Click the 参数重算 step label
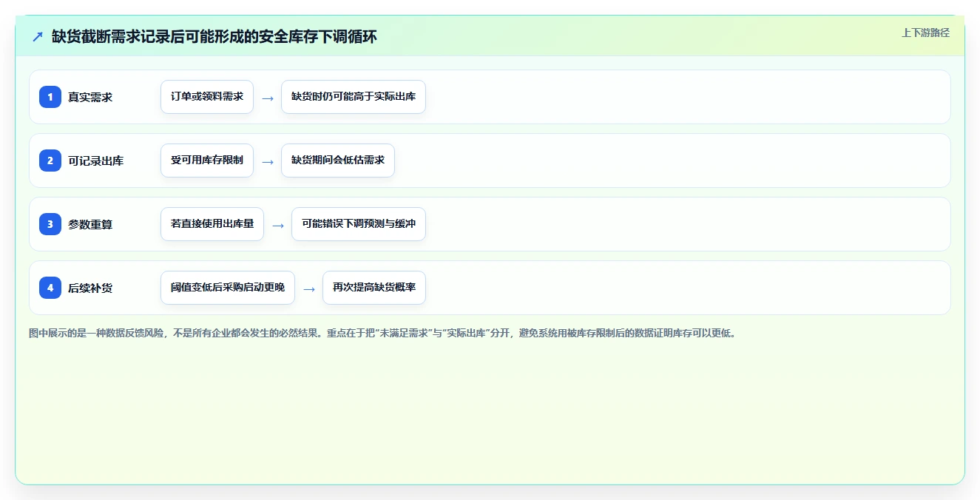980x500 pixels. (x=90, y=224)
